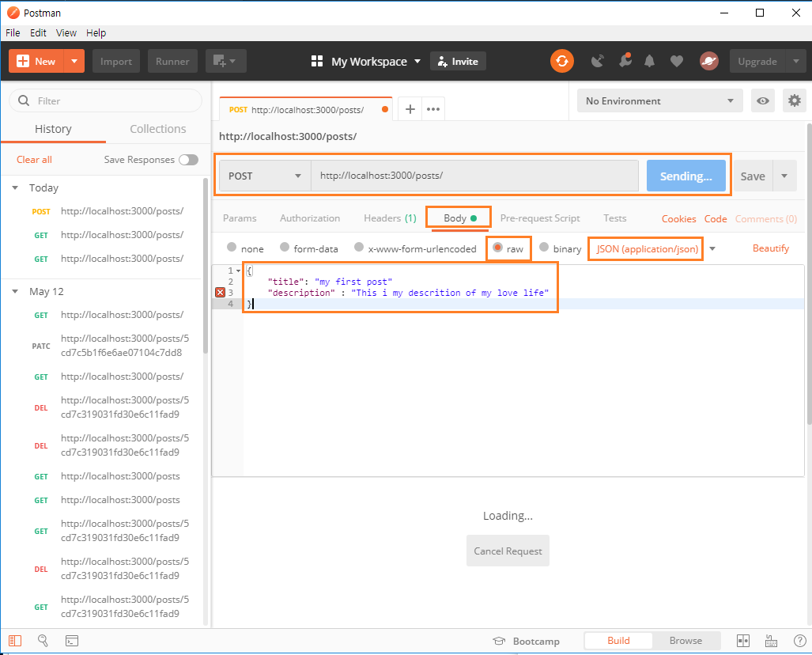This screenshot has width=812, height=655.
Task: Open the Authorization tab
Action: pos(310,218)
